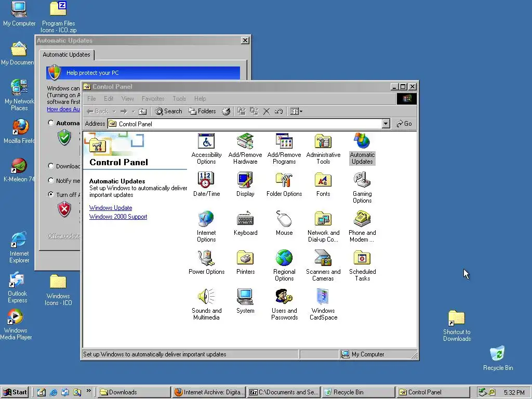Open Regional Options icon
Viewport: 532px width, 399px height.
tap(284, 265)
